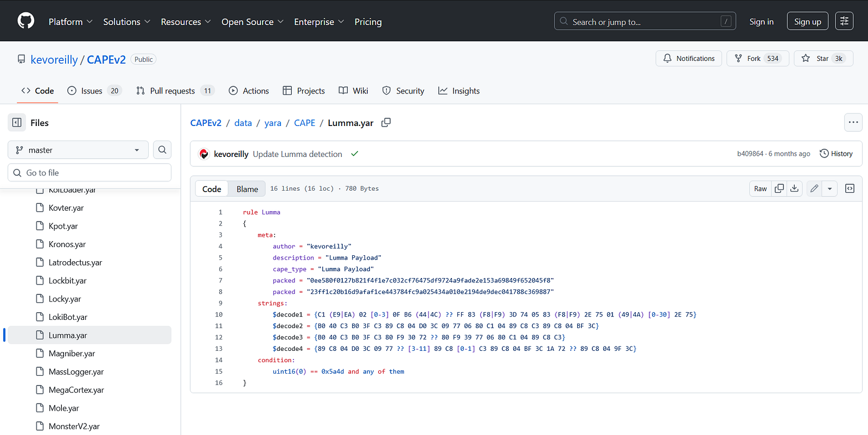This screenshot has height=435, width=868.
Task: Star the CAPEv2 repository
Action: 824,59
